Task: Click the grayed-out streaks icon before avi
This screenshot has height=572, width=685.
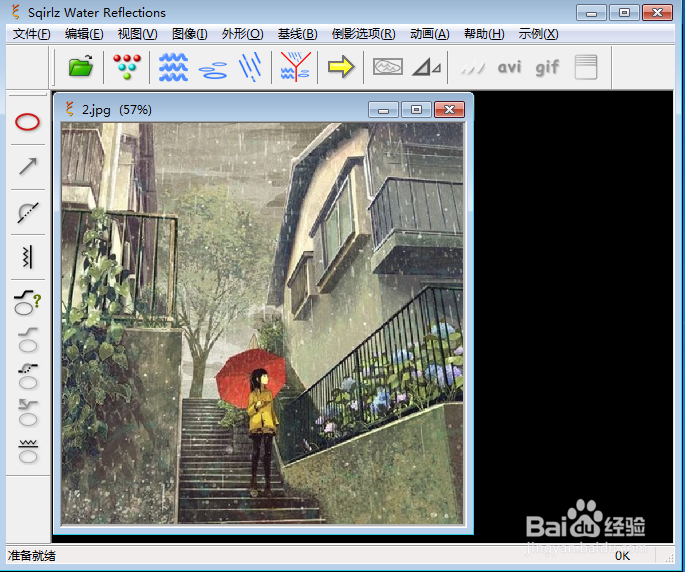Action: [x=473, y=68]
